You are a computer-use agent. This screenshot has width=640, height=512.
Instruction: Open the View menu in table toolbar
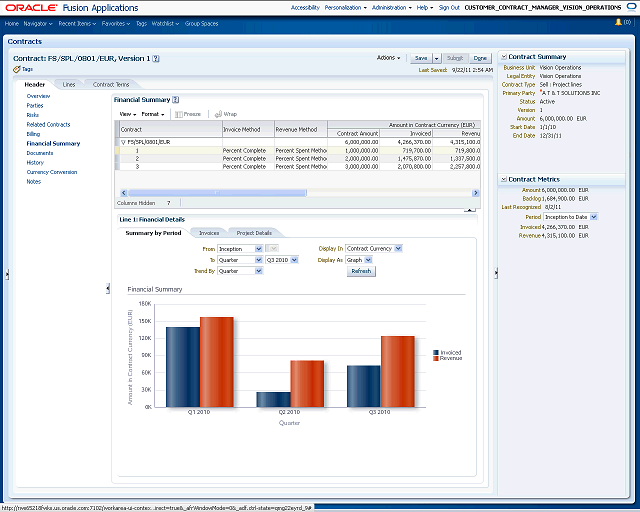click(127, 114)
